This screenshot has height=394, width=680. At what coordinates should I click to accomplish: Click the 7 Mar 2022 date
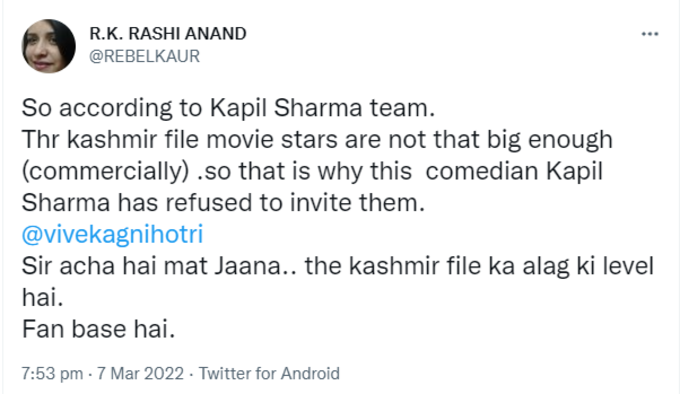click(140, 374)
